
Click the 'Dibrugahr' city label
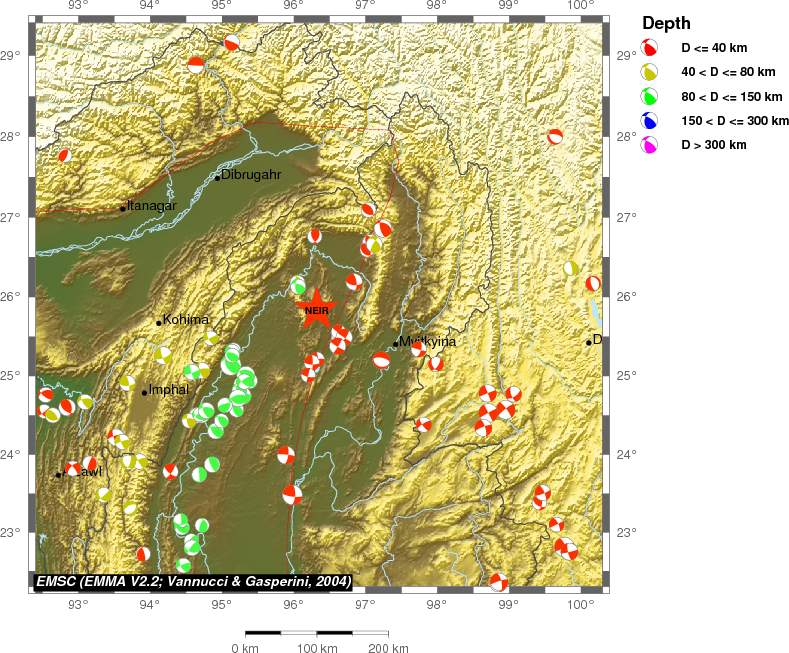[x=251, y=175]
